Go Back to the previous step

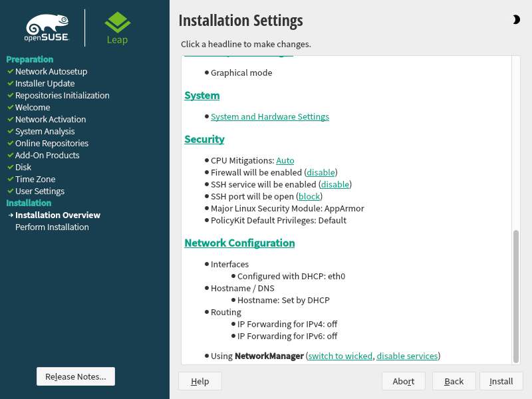(454, 381)
